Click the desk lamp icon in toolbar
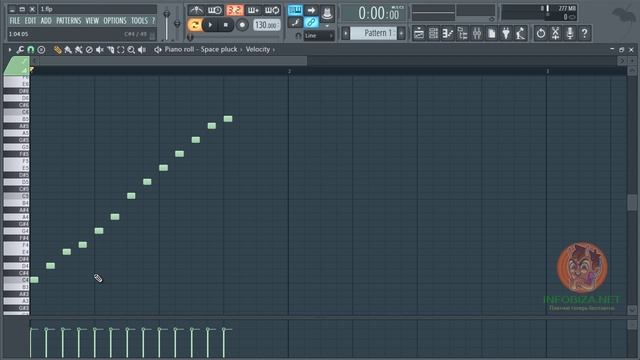 pos(520,33)
